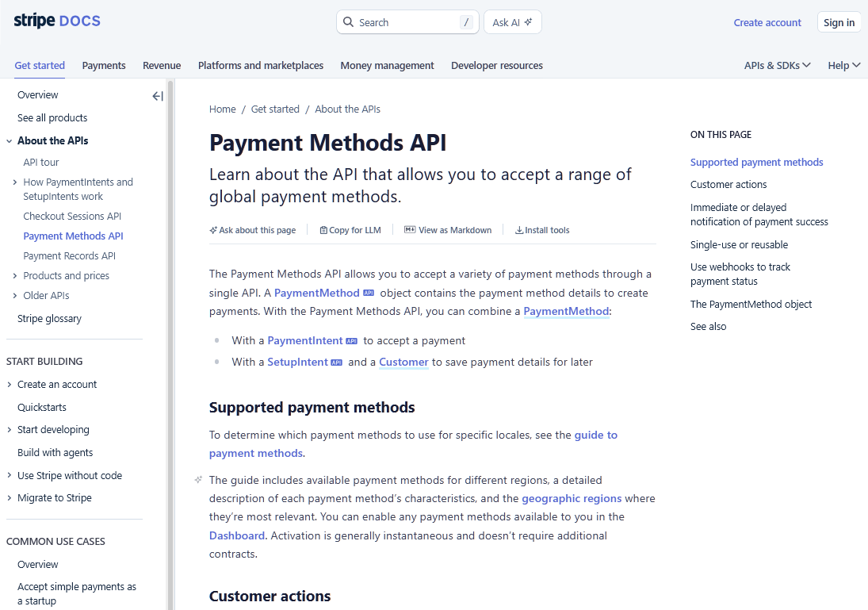This screenshot has width=868, height=610.
Task: Click the geographic regions link
Action: pos(572,499)
